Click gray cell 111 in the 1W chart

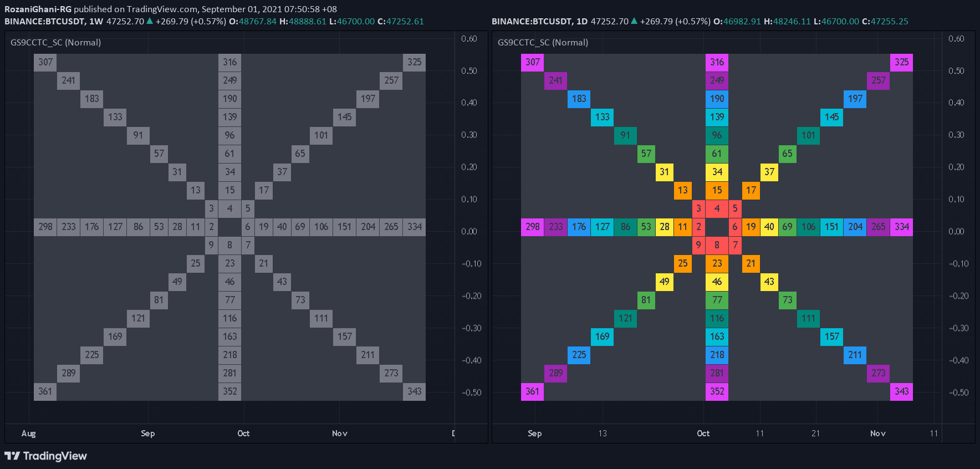[x=321, y=318]
